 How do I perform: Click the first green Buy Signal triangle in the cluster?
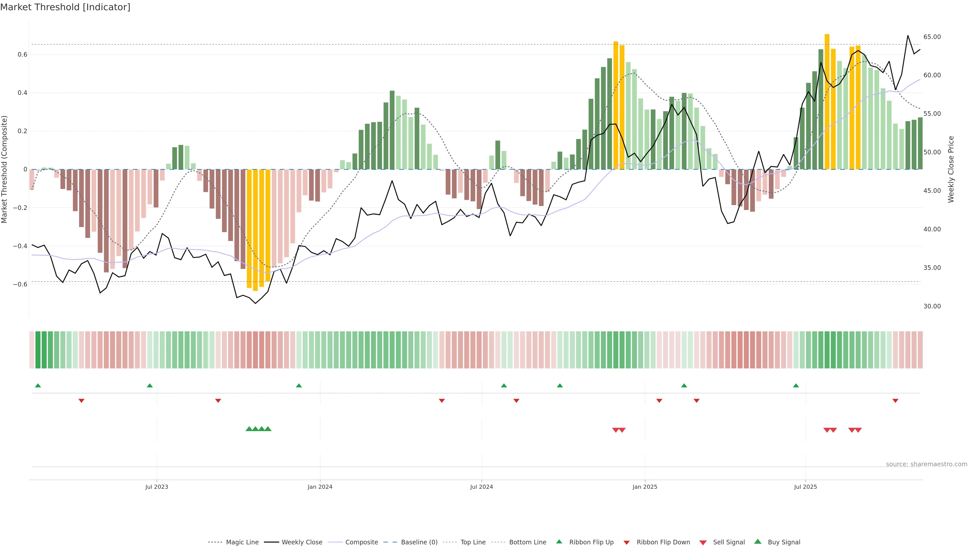click(x=249, y=429)
